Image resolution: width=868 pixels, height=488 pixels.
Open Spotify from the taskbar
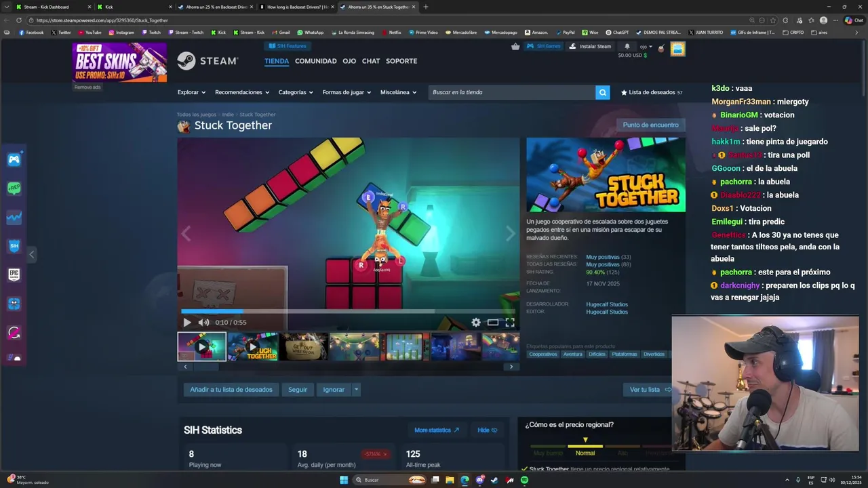point(524,480)
